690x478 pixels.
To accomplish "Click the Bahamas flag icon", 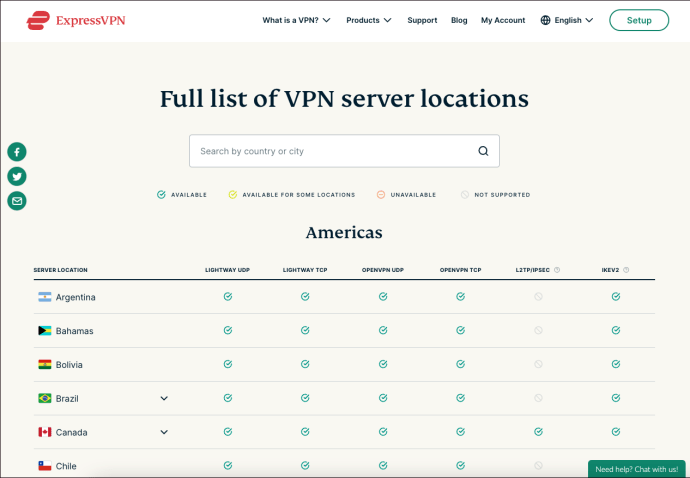I will pos(44,331).
